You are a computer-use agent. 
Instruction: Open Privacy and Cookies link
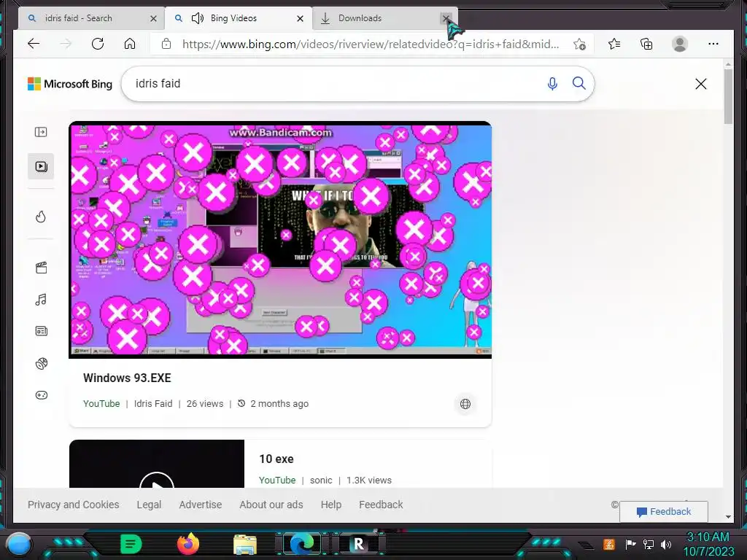click(74, 505)
